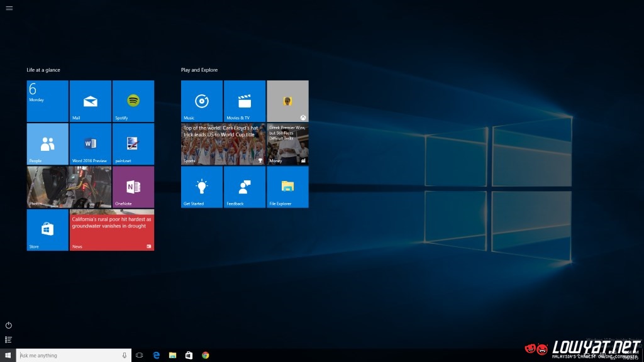The height and width of the screenshot is (362, 644).
Task: Open the Music tile
Action: pos(201,101)
